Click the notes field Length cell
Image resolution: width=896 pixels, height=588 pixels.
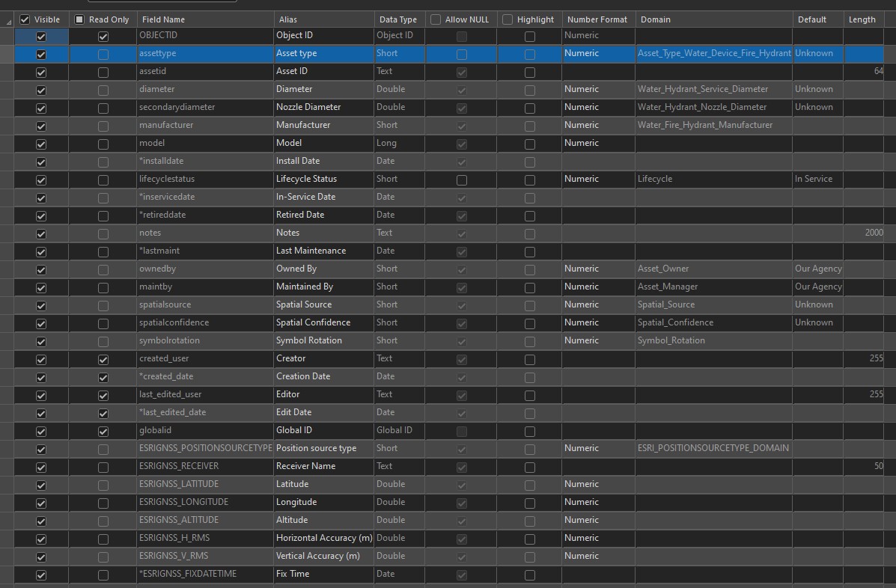pyautogui.click(x=863, y=233)
